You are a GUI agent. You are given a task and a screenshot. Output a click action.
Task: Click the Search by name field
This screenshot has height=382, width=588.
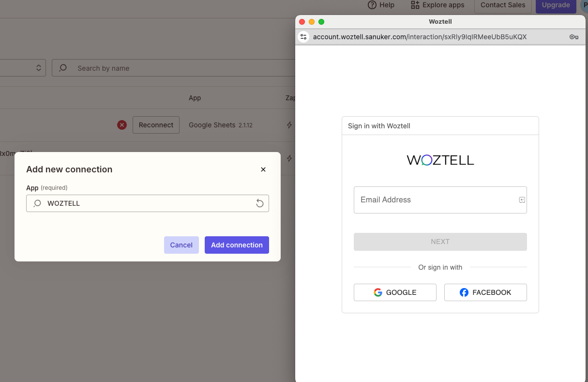184,68
